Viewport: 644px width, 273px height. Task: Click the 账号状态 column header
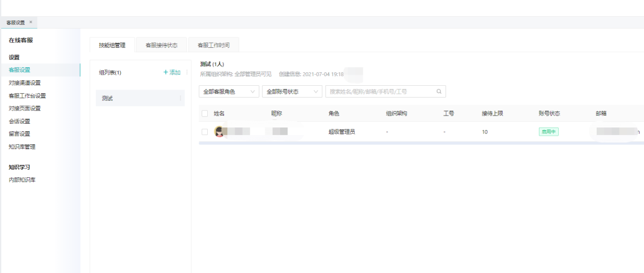point(549,114)
